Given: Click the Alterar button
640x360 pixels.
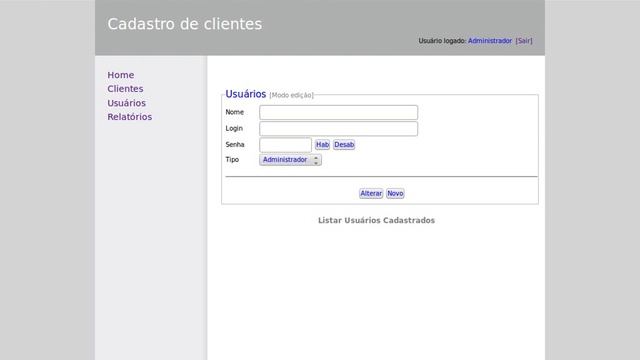Looking at the screenshot, I should [x=371, y=193].
